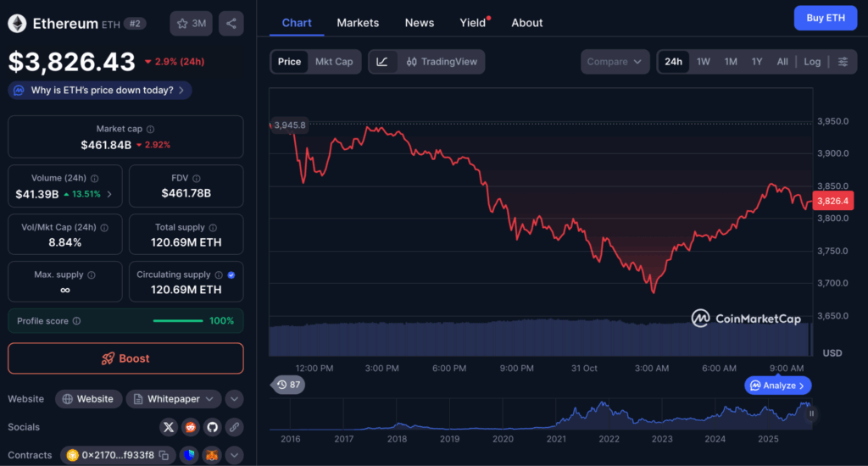Expand more contracts chevron
Screen dimensions: 868x466
[x=235, y=455]
